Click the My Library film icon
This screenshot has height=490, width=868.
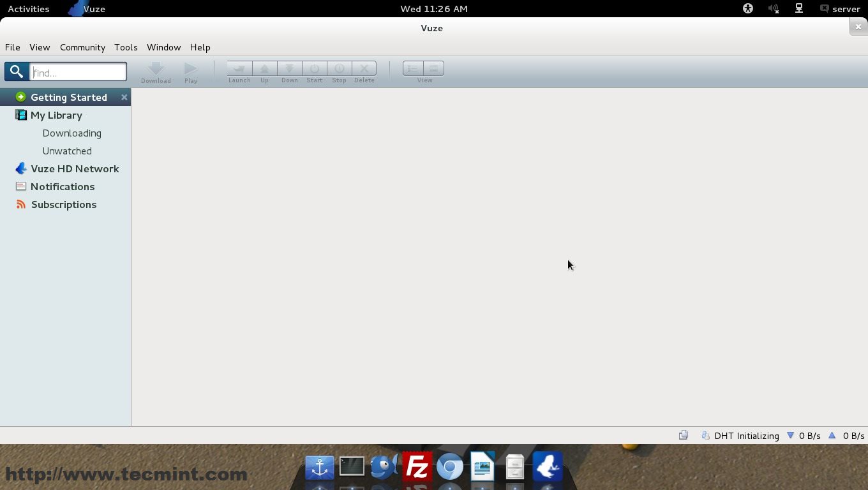(21, 115)
